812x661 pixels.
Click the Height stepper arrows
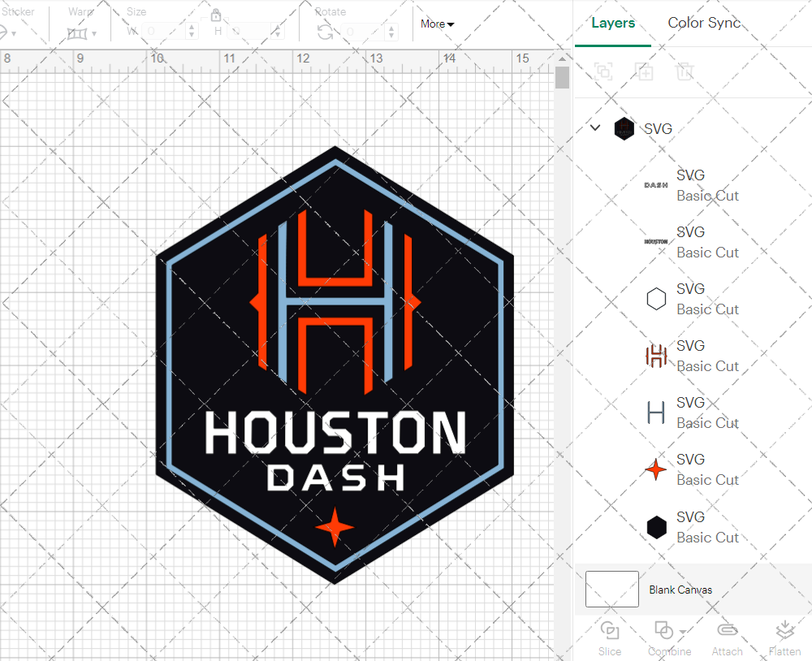pyautogui.click(x=277, y=31)
